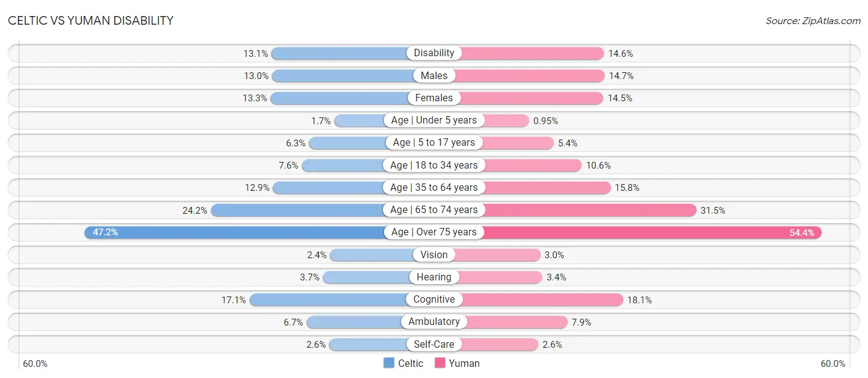Click the Age | Under 5 years label
The height and width of the screenshot is (378, 868).
(x=434, y=120)
